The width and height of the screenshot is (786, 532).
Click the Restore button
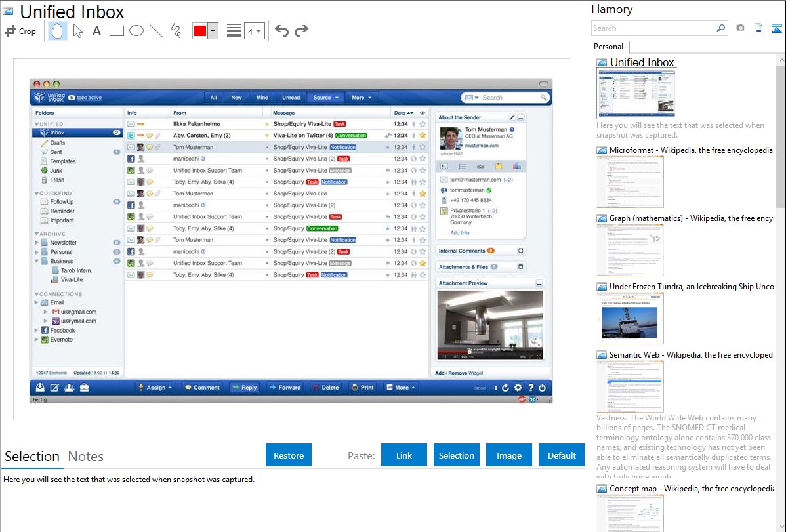pos(289,455)
